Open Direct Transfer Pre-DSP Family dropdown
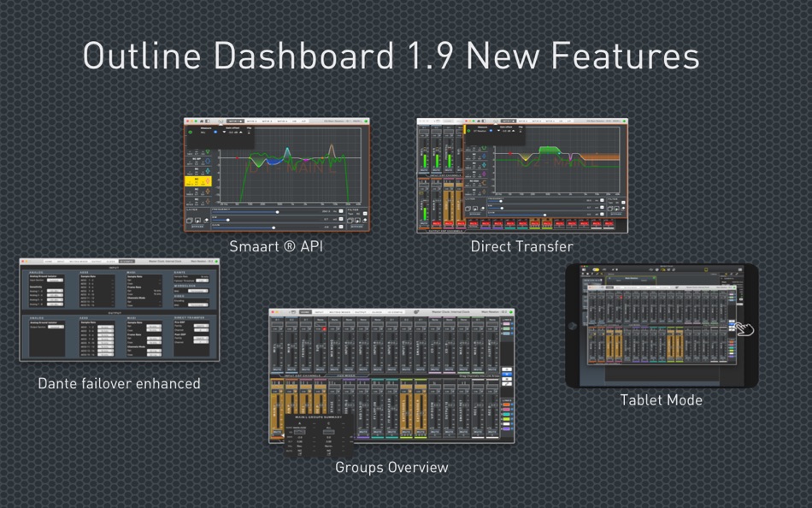Viewport: 812px width, 508px height. click(201, 326)
